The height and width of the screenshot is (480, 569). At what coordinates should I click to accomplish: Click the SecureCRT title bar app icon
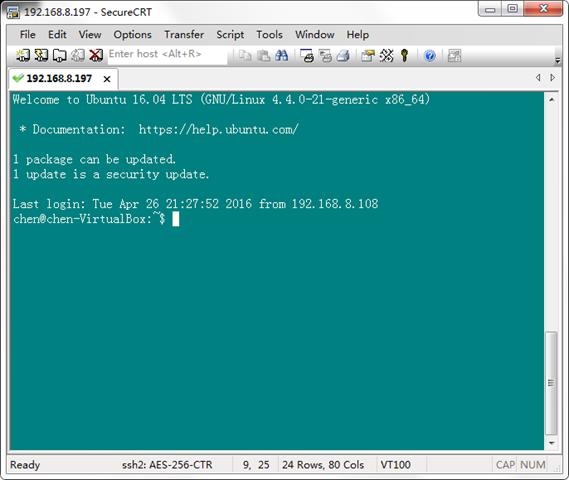tap(13, 12)
